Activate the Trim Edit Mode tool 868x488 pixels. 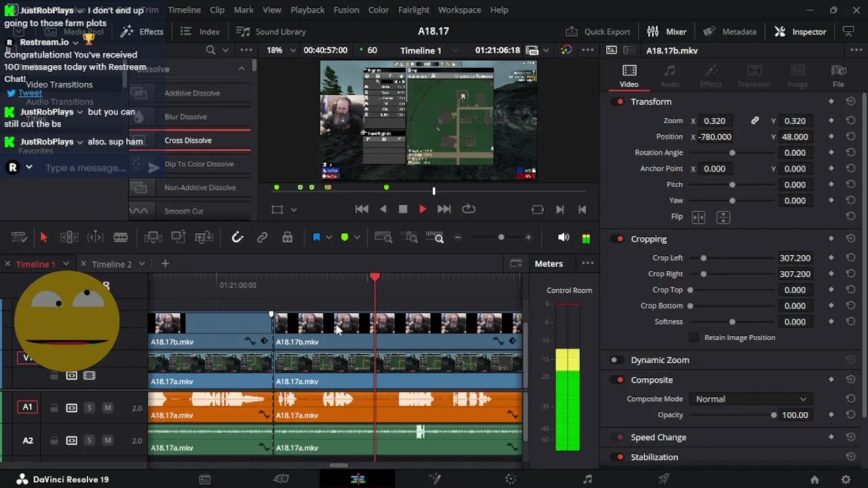[x=69, y=237]
